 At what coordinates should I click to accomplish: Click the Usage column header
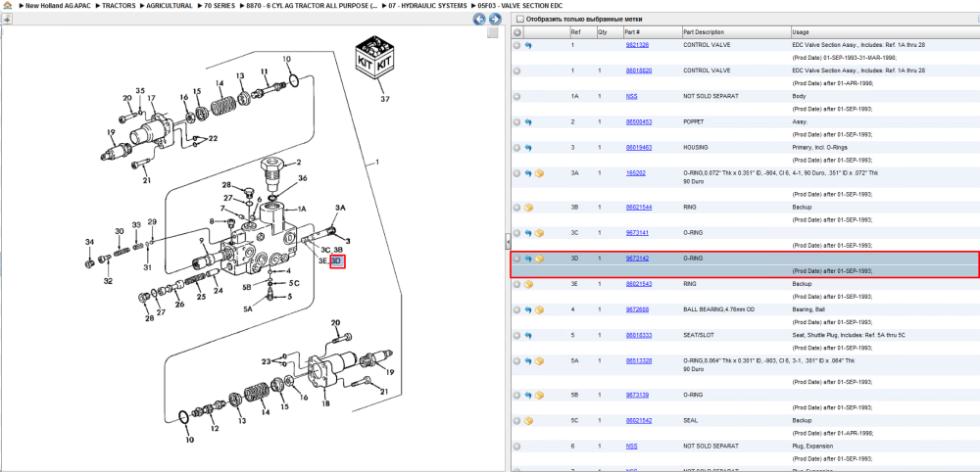coord(884,32)
